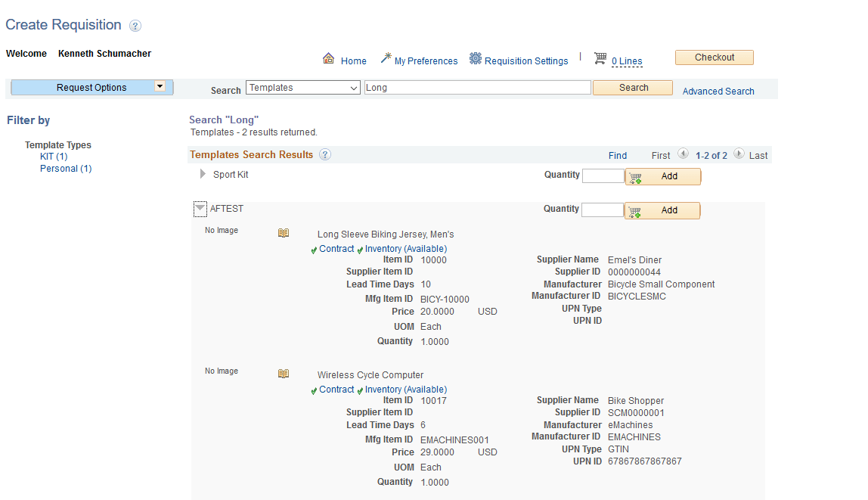868x500 pixels.
Task: Click the Requisition Settings gear icon
Action: click(x=475, y=58)
